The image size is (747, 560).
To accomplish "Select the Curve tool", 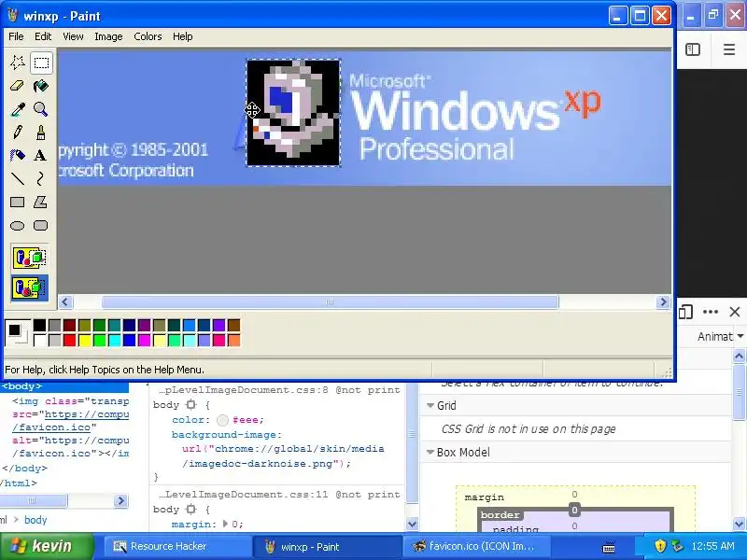I will pyautogui.click(x=41, y=178).
